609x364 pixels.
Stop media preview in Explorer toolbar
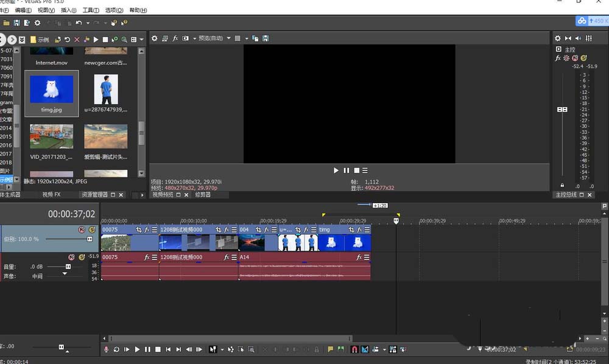tap(105, 40)
